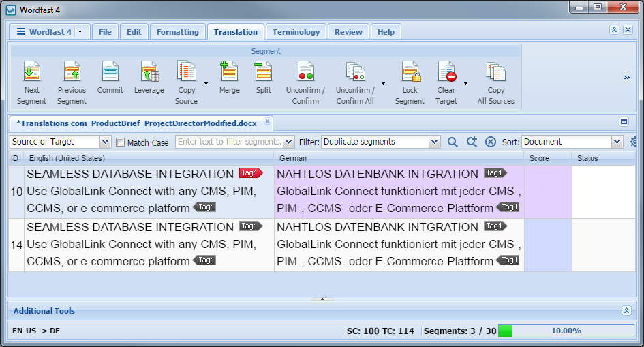The height and width of the screenshot is (347, 644).
Task: Open the Review ribbon tab
Action: click(x=348, y=32)
